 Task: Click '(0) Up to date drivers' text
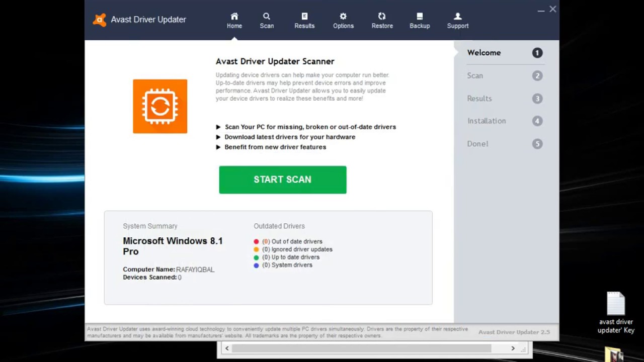pyautogui.click(x=291, y=257)
